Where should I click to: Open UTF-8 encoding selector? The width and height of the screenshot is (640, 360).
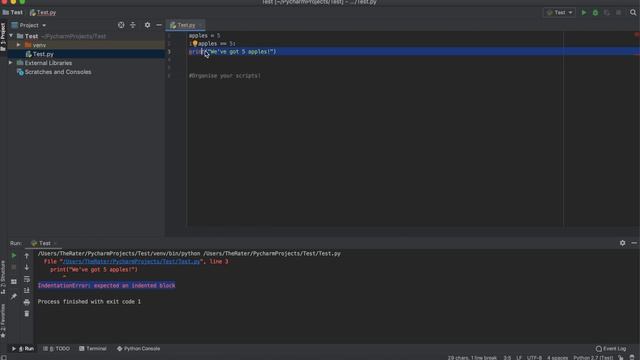coord(534,358)
